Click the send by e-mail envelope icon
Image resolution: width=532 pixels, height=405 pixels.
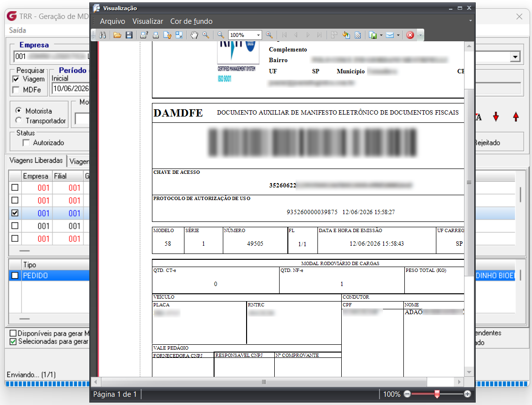[x=390, y=35]
